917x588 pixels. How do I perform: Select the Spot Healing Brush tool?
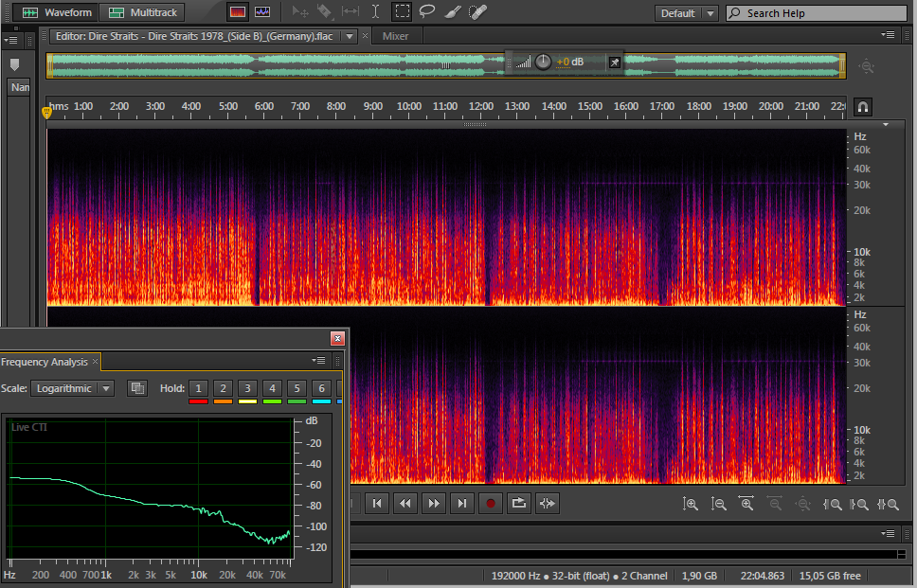point(477,11)
